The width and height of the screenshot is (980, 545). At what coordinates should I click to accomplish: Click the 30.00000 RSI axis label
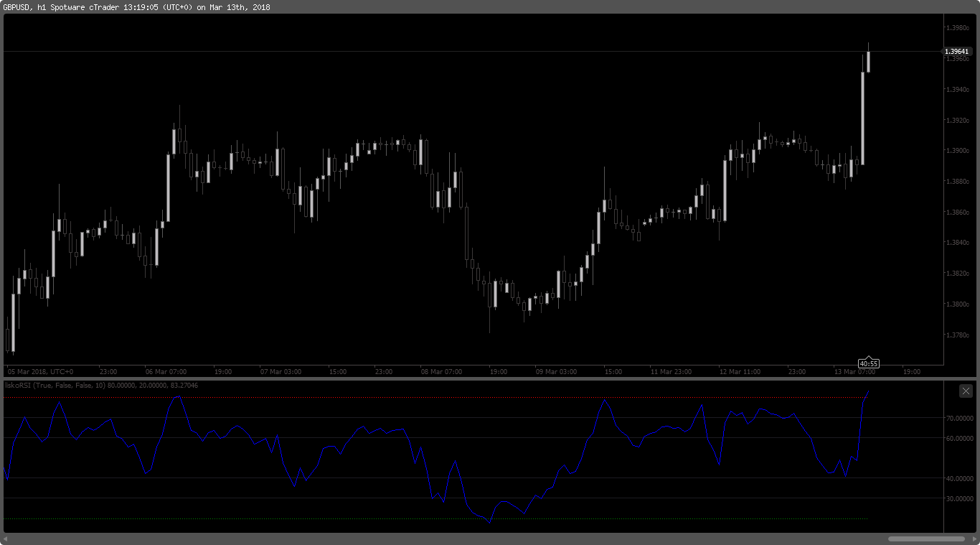pyautogui.click(x=960, y=498)
